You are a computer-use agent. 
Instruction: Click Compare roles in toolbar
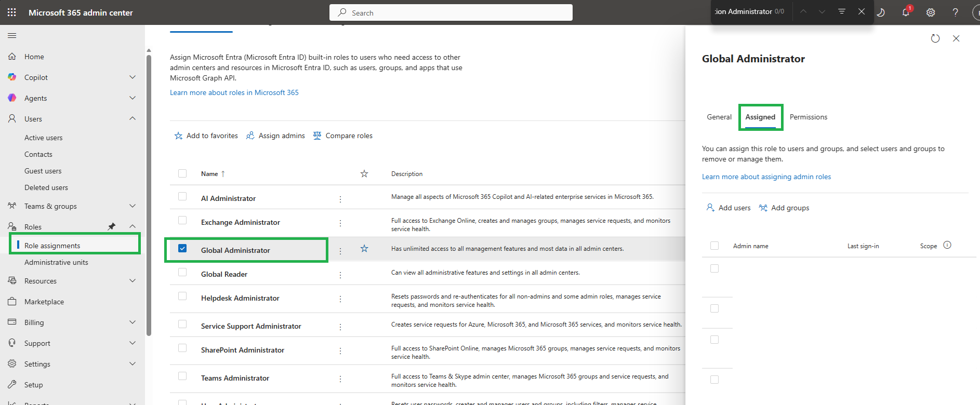point(343,136)
